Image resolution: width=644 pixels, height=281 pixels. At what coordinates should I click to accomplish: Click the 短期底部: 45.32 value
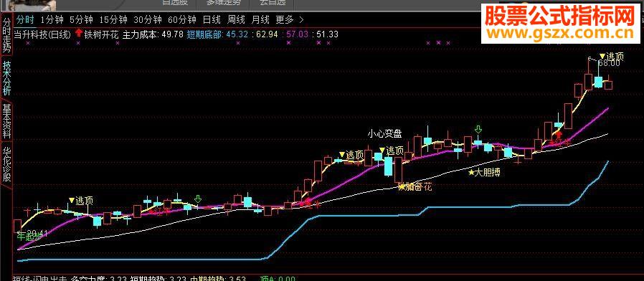pyautogui.click(x=217, y=34)
